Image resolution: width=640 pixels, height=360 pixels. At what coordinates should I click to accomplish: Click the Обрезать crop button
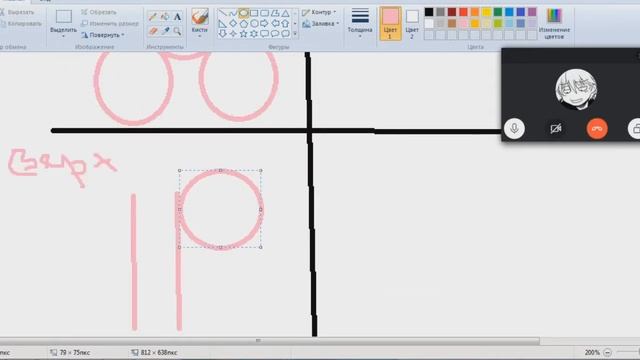coord(99,12)
